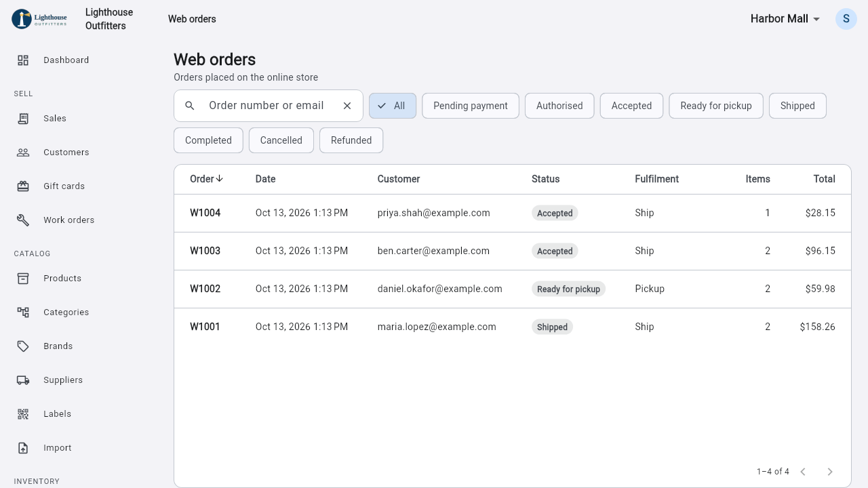The image size is (868, 488).
Task: Toggle the Ready for pickup filter chip
Action: [x=716, y=106]
